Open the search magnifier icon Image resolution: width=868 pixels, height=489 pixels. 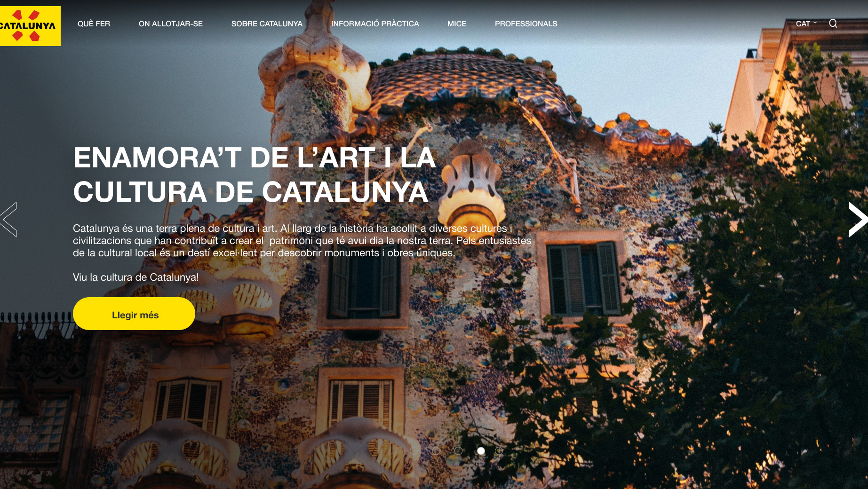pyautogui.click(x=833, y=24)
